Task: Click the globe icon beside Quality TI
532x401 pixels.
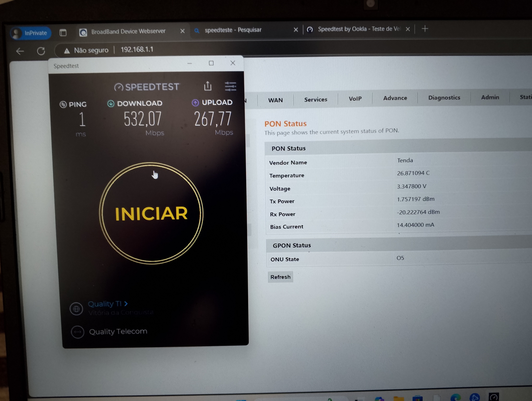Action: (76, 309)
